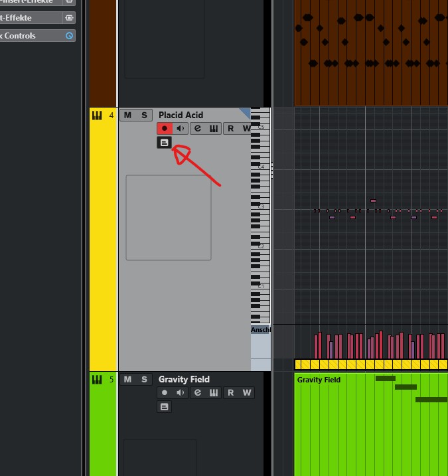Solo the Placid Acid track
Image resolution: width=448 pixels, height=476 pixels.
click(144, 116)
